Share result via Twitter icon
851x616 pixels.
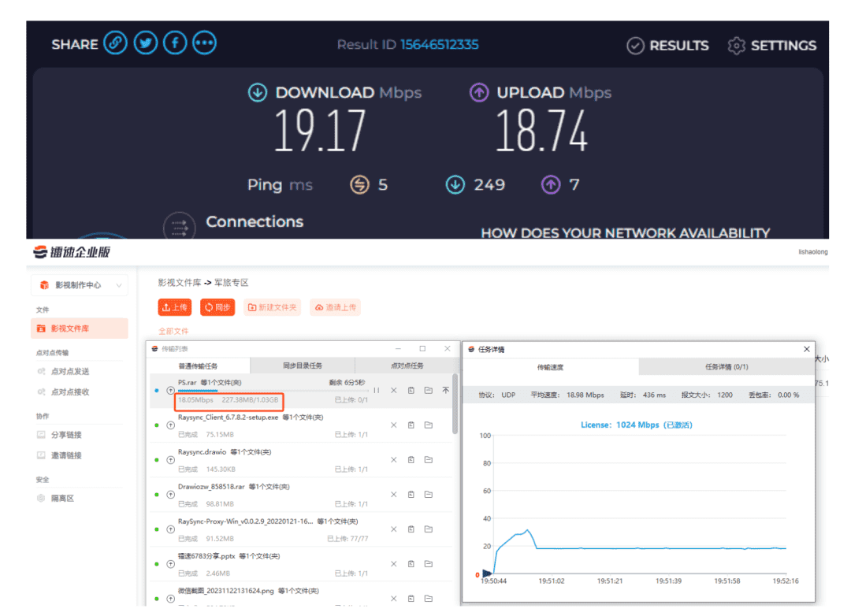(145, 43)
